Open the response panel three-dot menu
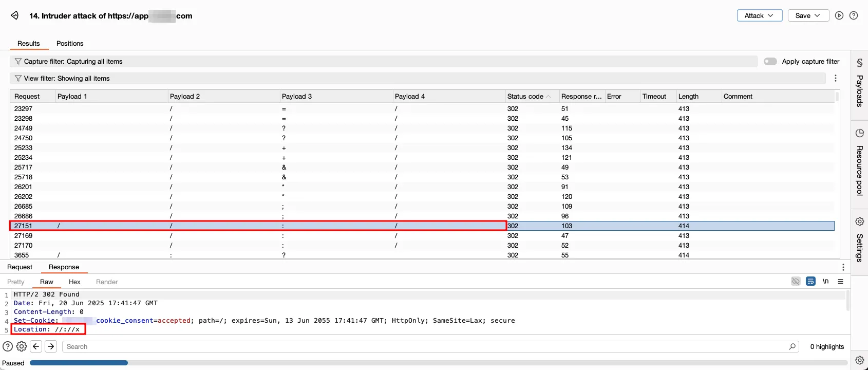Viewport: 868px width, 370px height. (x=843, y=267)
